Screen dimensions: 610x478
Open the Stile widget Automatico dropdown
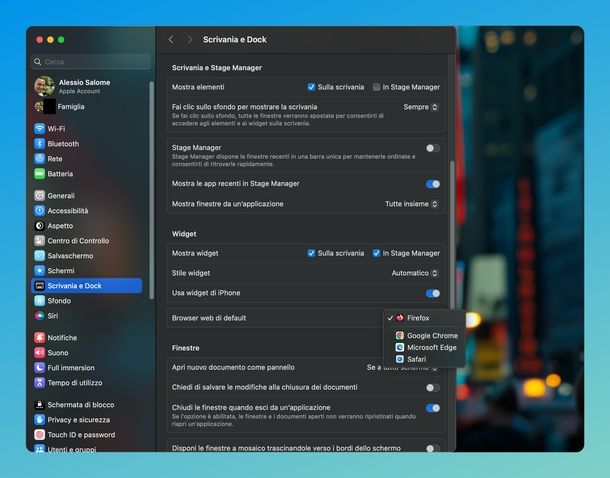coord(415,273)
